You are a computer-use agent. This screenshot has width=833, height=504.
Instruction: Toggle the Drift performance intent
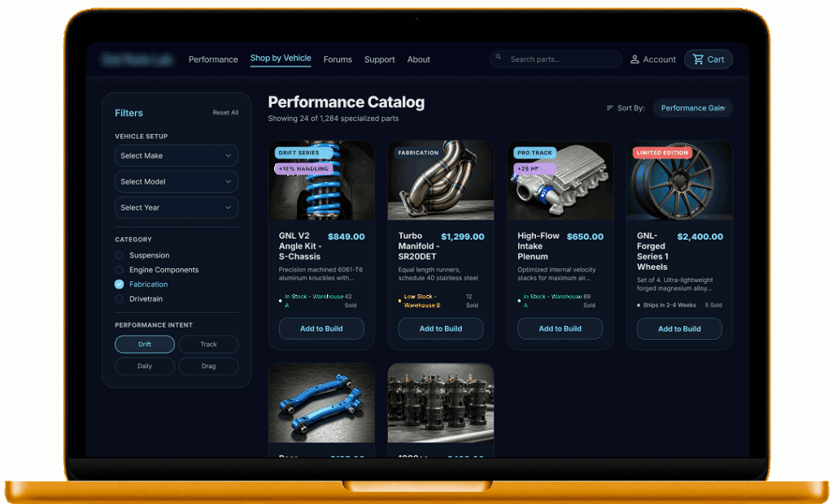(x=145, y=344)
